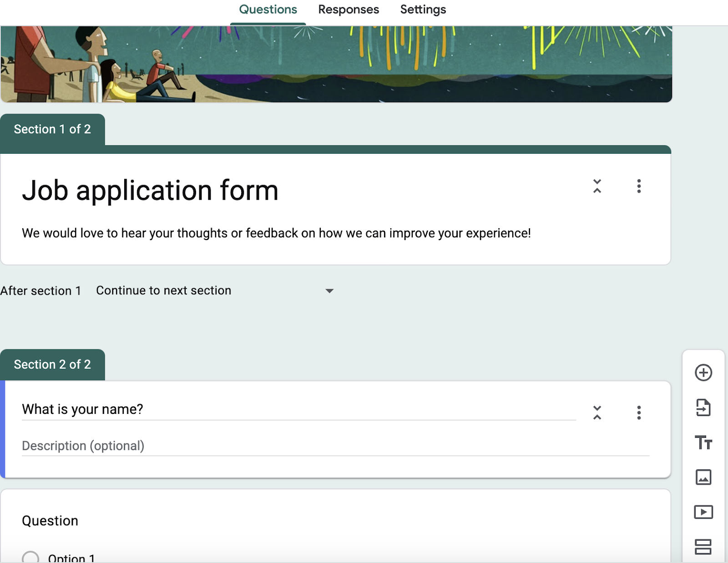Collapse the Job application form header card
The image size is (728, 563).
[597, 186]
